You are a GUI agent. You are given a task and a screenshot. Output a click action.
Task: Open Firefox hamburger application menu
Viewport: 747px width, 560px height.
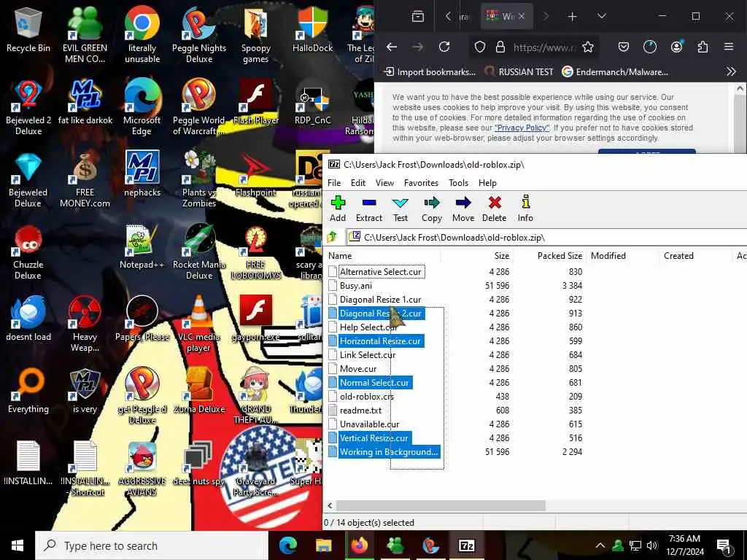tap(729, 47)
